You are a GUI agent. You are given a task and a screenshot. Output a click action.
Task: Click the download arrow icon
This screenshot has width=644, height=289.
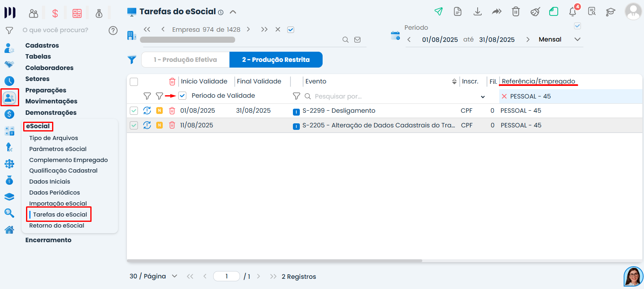point(478,11)
